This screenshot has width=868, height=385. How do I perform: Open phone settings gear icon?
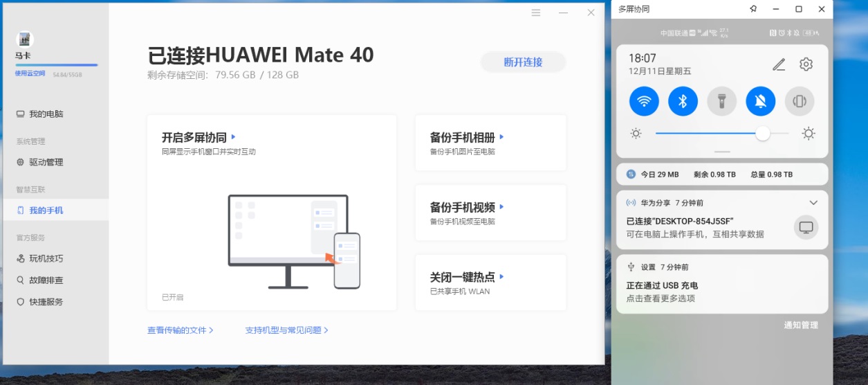pos(806,64)
